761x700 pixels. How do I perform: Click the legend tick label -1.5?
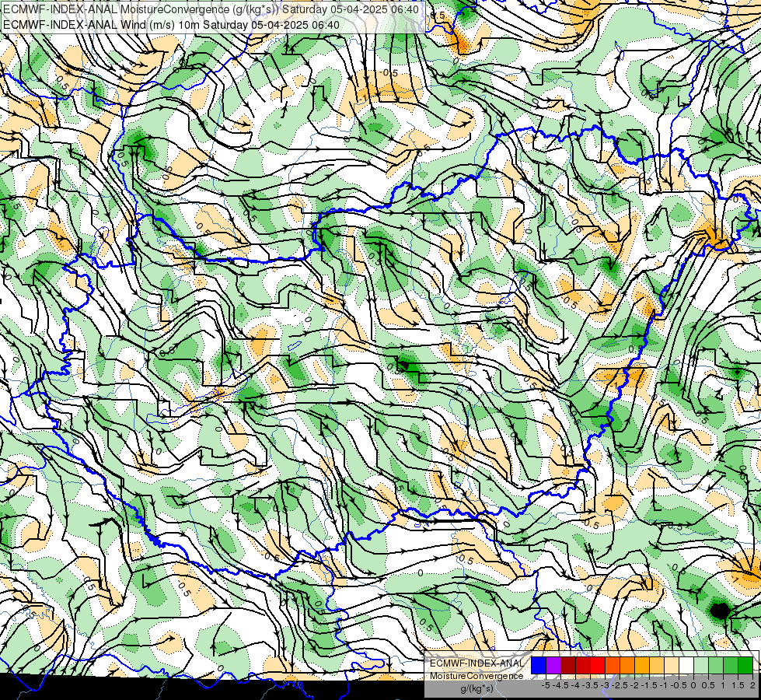pyautogui.click(x=649, y=685)
